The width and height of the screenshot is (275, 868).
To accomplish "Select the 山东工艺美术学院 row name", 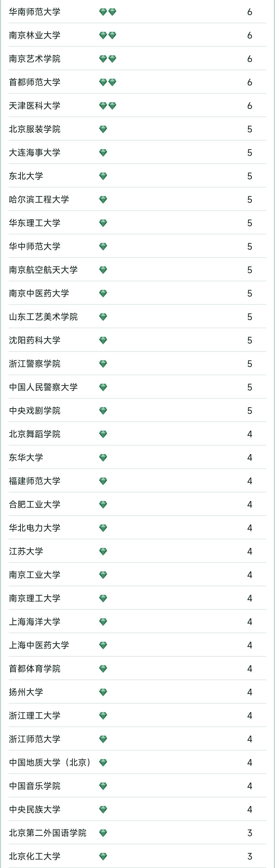I will 43,317.
